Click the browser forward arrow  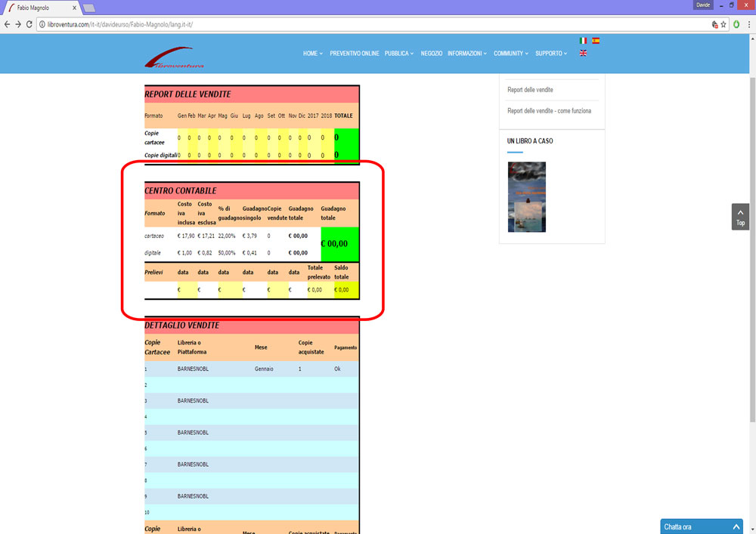tap(18, 24)
